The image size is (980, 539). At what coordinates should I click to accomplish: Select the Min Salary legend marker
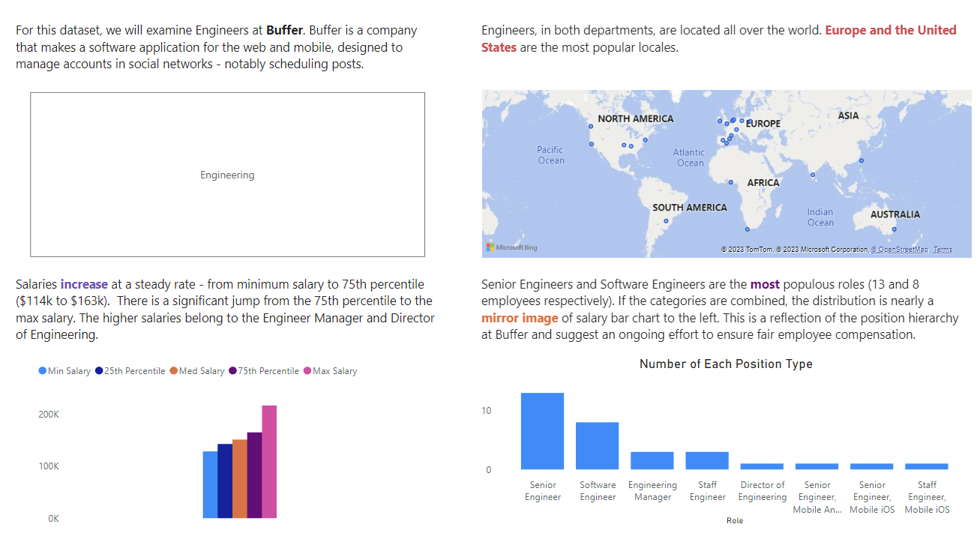(x=41, y=371)
